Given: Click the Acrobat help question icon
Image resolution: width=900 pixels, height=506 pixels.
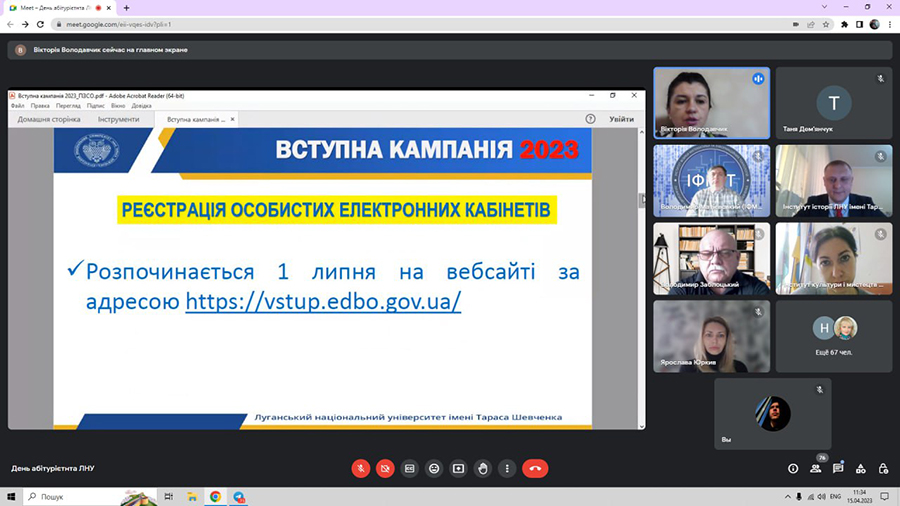Looking at the screenshot, I should 590,119.
